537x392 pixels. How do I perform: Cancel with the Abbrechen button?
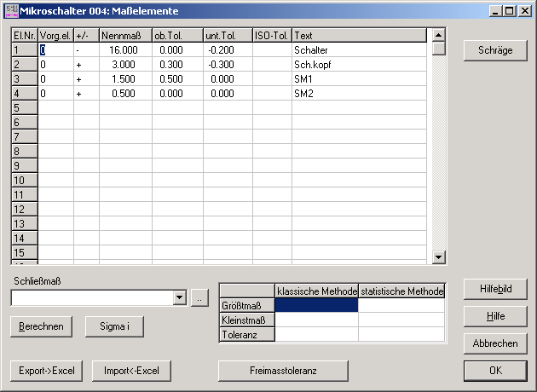495,343
